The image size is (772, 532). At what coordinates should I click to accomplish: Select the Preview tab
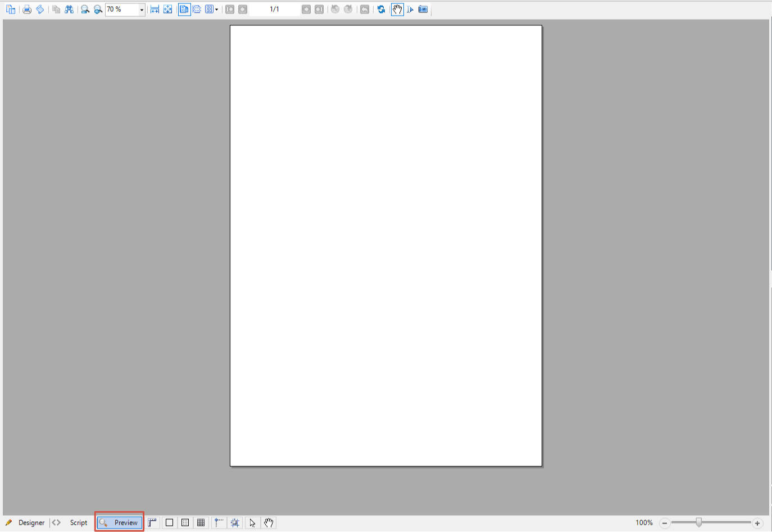[119, 522]
